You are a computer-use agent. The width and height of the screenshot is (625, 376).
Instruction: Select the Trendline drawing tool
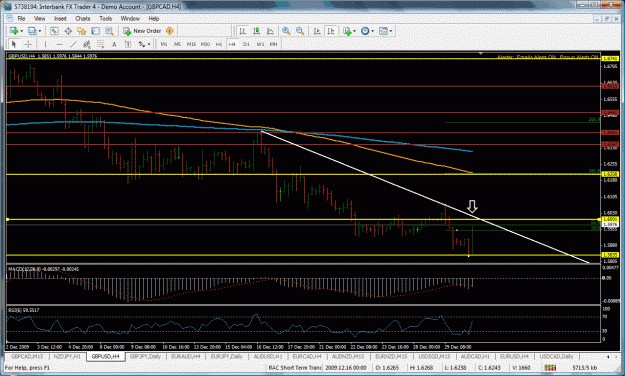coord(73,44)
